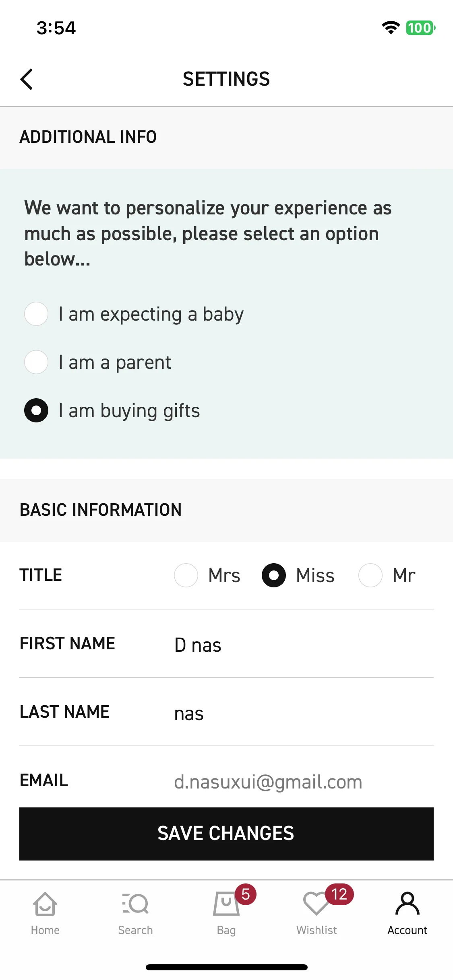Tap the battery indicator icon
This screenshot has height=980, width=453.
click(420, 28)
